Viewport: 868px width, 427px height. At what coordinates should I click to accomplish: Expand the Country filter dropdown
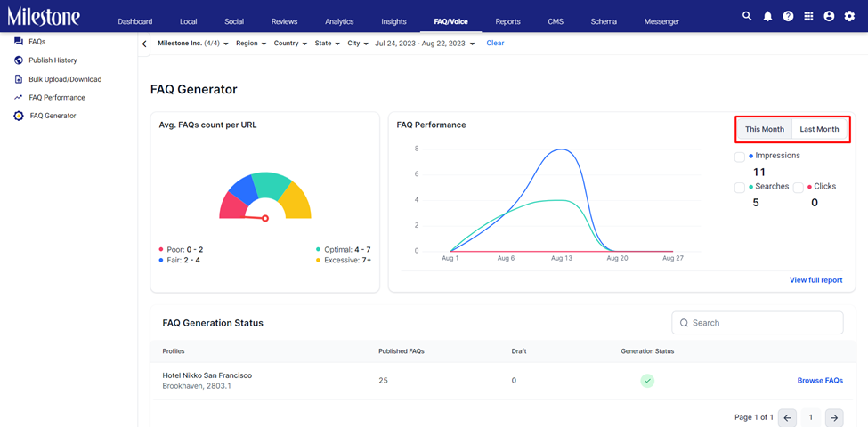290,43
